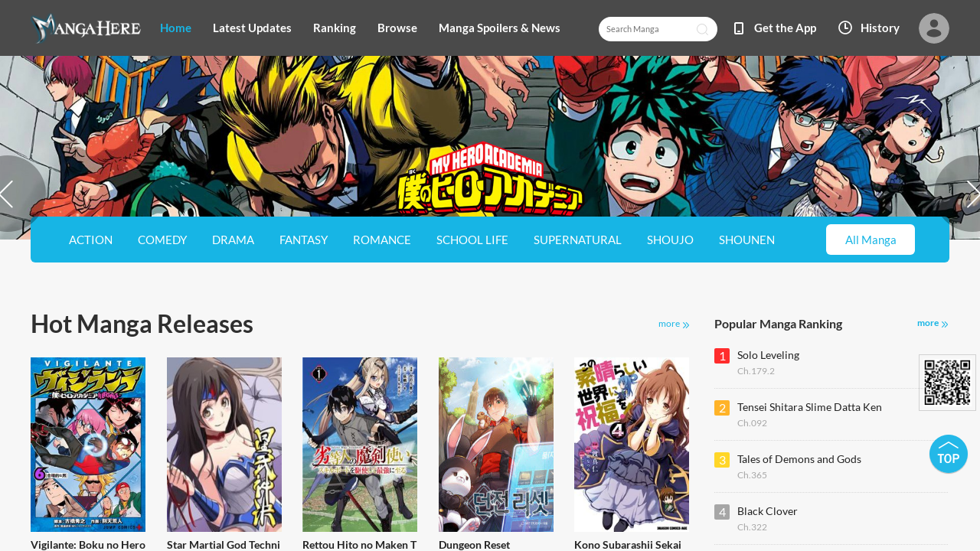Click Rettou Hito no Maken title text
Screen dimensions: 980x551
pos(359,544)
